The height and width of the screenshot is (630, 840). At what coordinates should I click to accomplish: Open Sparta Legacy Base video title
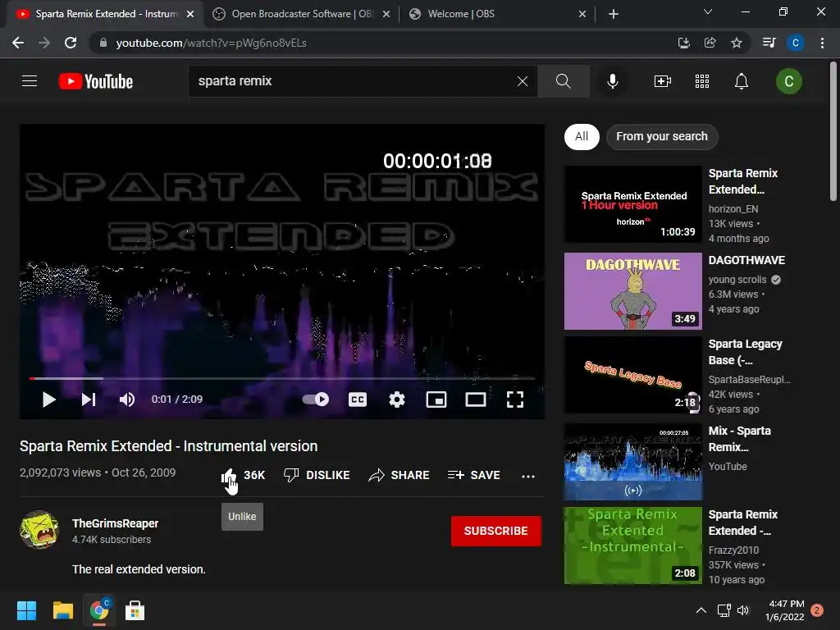click(745, 352)
